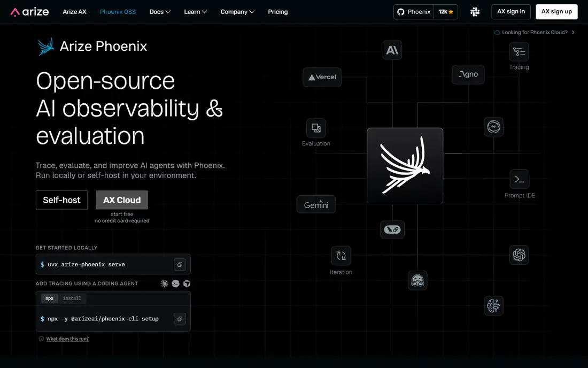Image resolution: width=588 pixels, height=368 pixels.
Task: Copy the npx phoenix-cli setup command
Action: click(180, 319)
